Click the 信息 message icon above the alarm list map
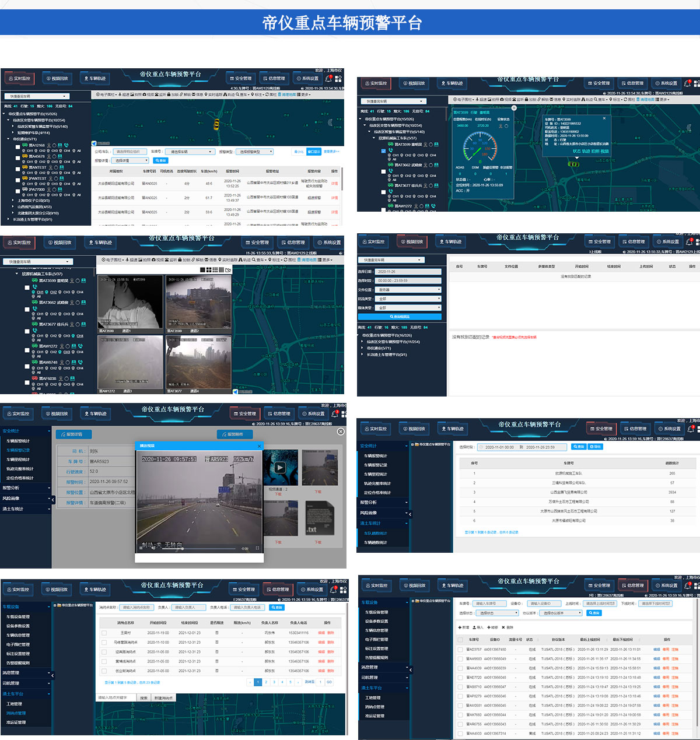Image resolution: width=700 pixels, height=740 pixels. [193, 94]
